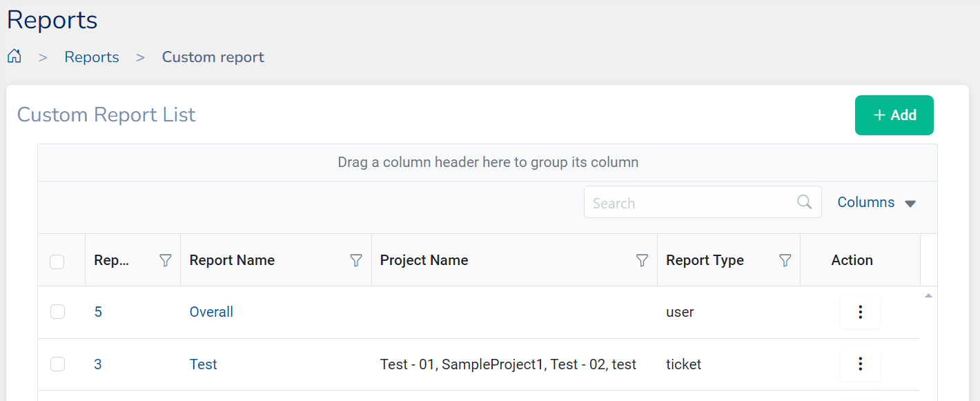The width and height of the screenshot is (980, 401).
Task: Open the Overall report link
Action: (x=211, y=312)
